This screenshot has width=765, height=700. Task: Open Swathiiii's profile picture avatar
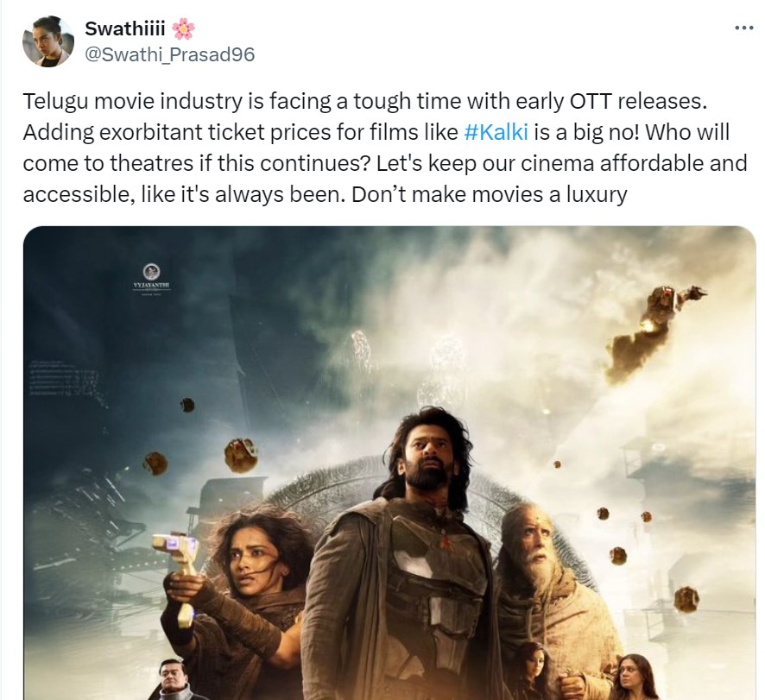click(48, 41)
